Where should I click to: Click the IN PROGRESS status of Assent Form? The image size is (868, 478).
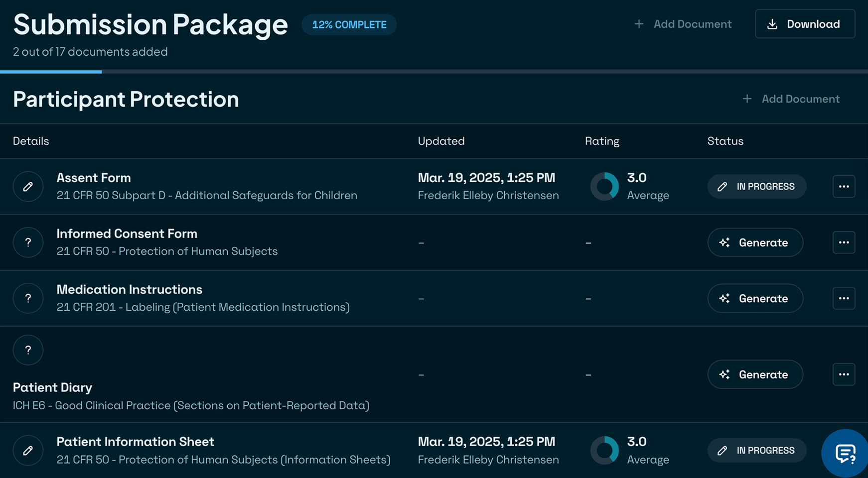coord(756,187)
